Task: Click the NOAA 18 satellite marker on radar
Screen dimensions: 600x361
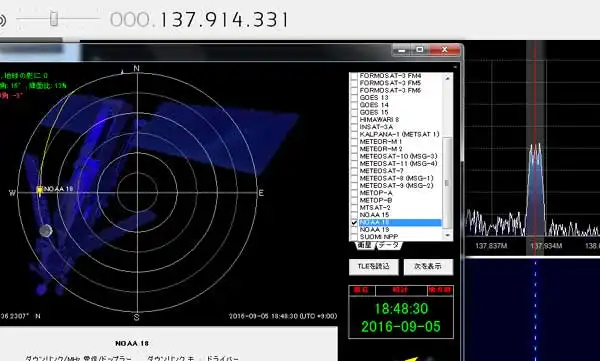Action: click(39, 189)
